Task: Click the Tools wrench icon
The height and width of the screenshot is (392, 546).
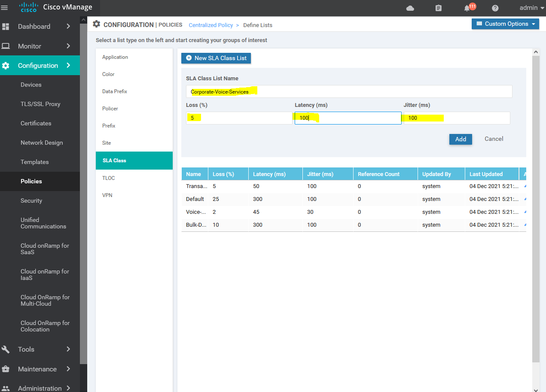Action: [x=6, y=349]
